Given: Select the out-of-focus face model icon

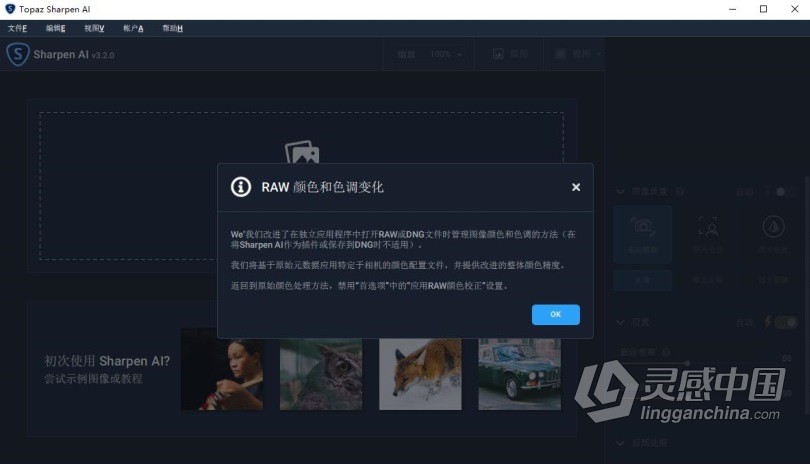Looking at the screenshot, I should [708, 226].
